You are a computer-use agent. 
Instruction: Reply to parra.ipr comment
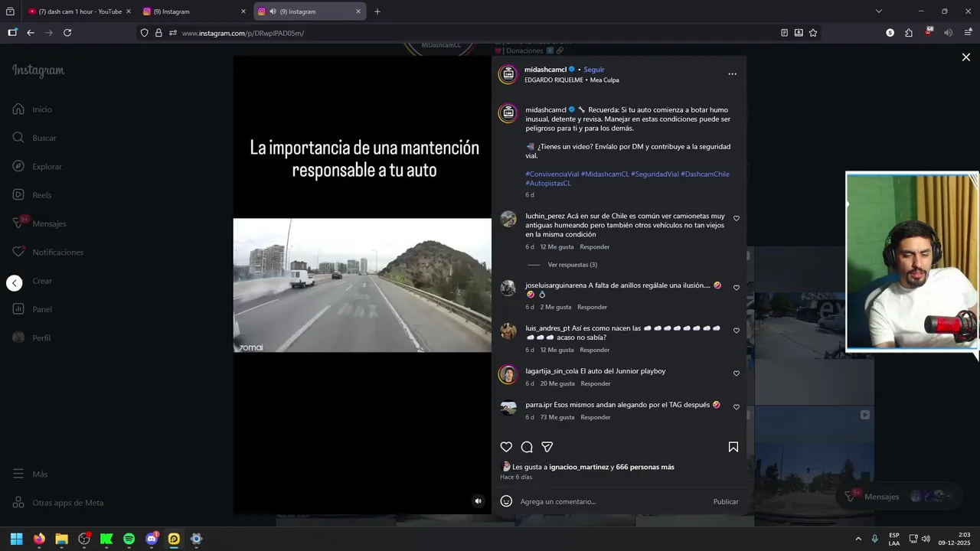(x=596, y=417)
